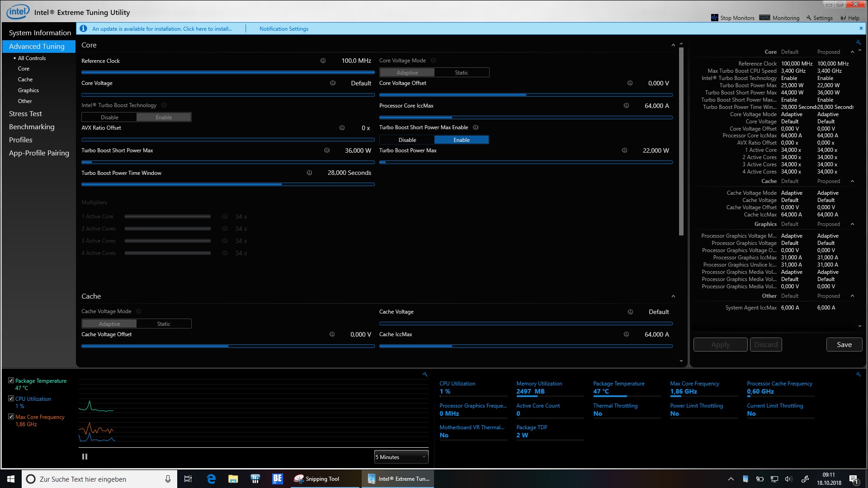Viewport: 868px width, 488px height.
Task: Click info icon next to Processor Core IccMax
Action: [x=626, y=106]
